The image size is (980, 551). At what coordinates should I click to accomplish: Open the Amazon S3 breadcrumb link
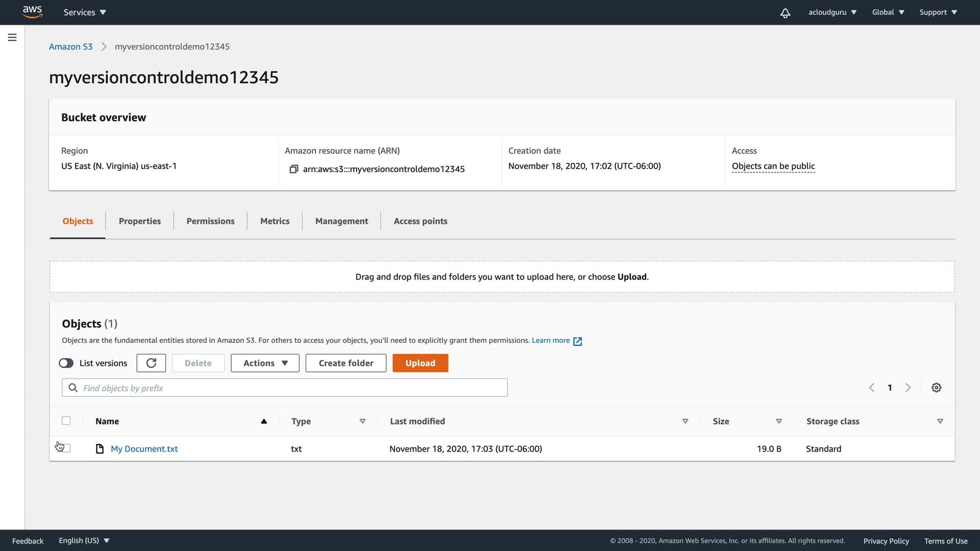click(x=70, y=46)
